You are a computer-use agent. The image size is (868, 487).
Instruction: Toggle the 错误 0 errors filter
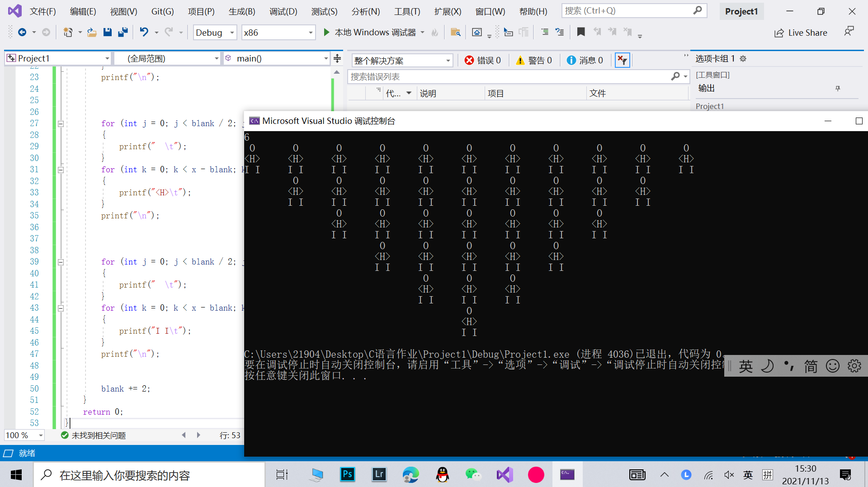pos(483,60)
